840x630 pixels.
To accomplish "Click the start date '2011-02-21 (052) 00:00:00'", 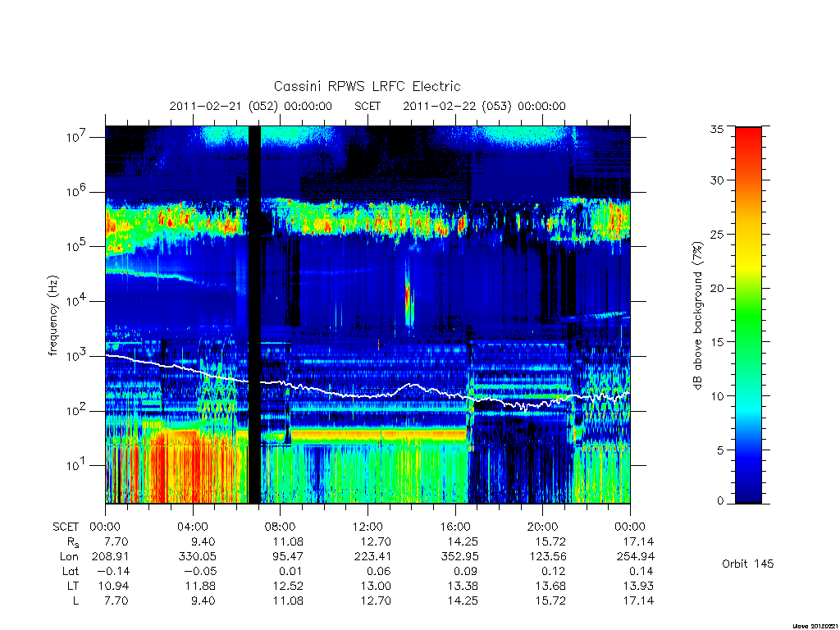I will (251, 106).
